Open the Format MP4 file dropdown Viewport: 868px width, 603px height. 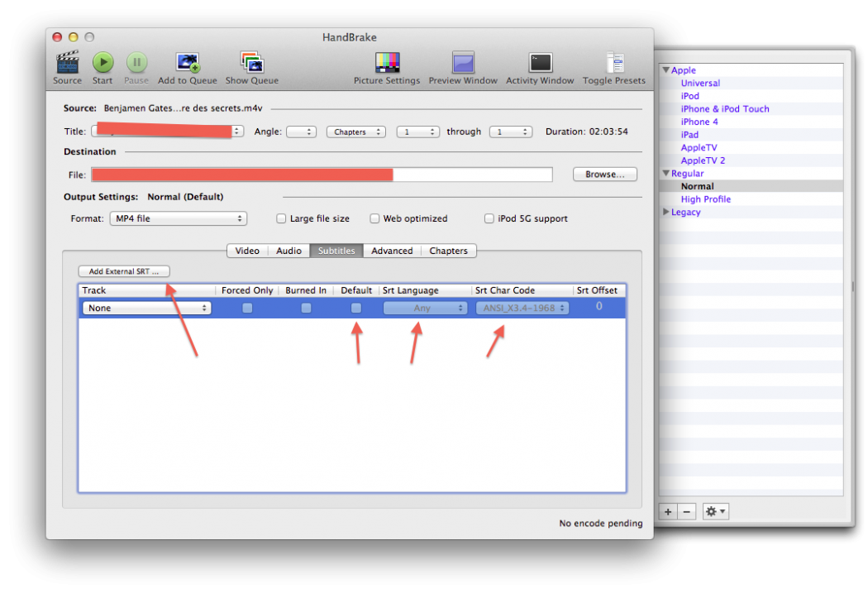(179, 218)
